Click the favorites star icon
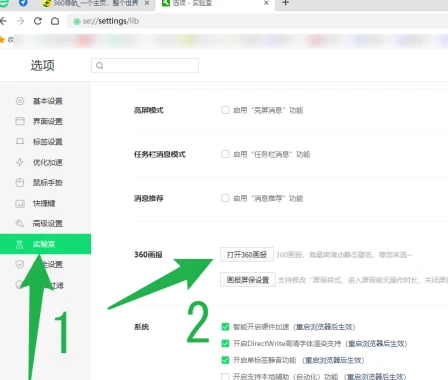Viewport: 448px width, 380px height. point(2,40)
